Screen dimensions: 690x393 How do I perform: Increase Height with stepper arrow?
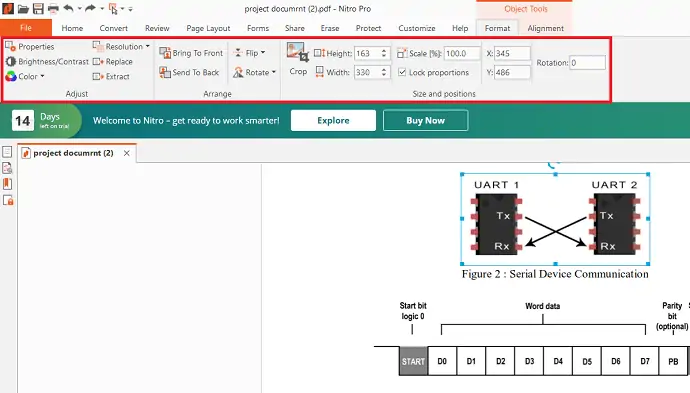click(x=384, y=51)
